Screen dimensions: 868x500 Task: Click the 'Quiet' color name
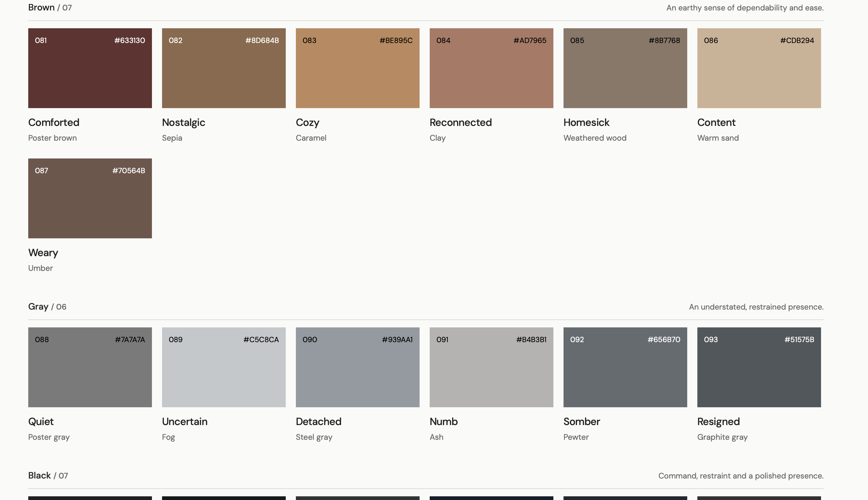coord(41,421)
